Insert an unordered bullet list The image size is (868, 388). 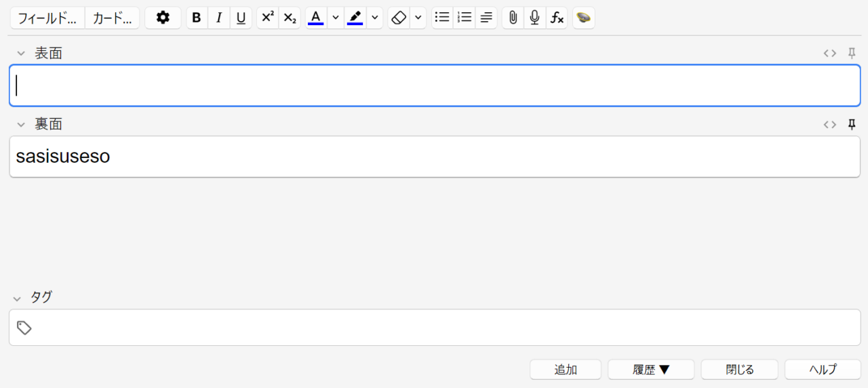[442, 18]
